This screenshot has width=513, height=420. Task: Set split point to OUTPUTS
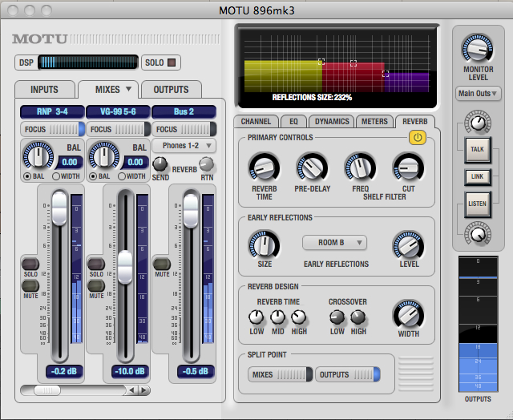pos(347,374)
